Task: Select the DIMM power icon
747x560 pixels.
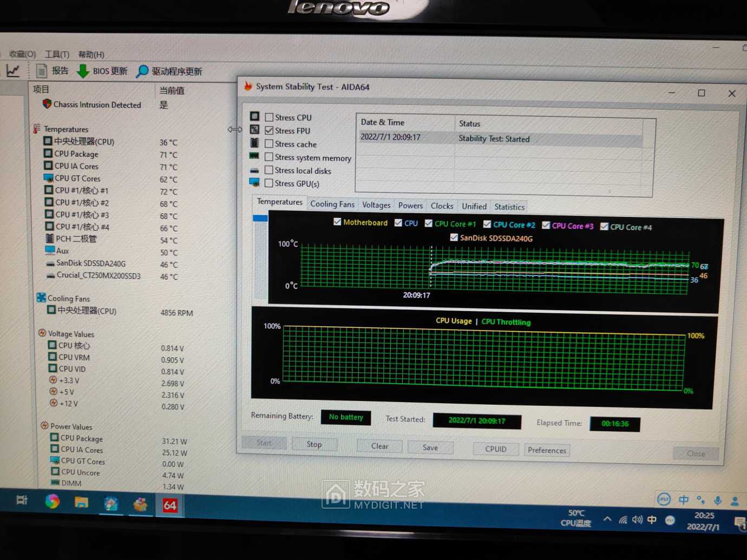Action: 55,483
